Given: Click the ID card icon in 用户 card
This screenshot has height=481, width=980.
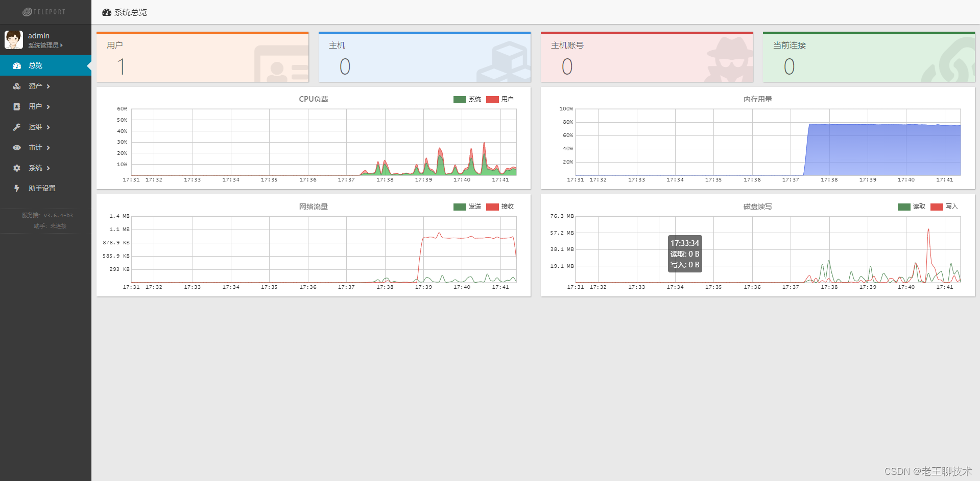Looking at the screenshot, I should [281, 64].
